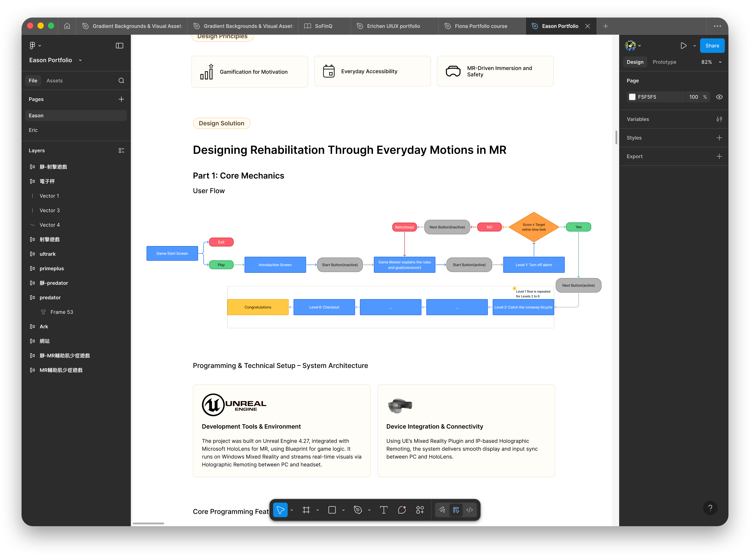Switch to the Assets tab

55,81
